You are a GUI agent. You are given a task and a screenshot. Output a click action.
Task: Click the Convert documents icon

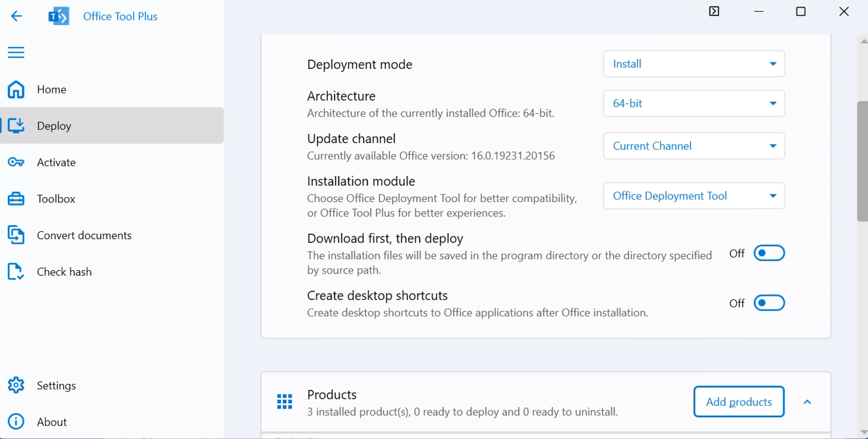tap(16, 235)
